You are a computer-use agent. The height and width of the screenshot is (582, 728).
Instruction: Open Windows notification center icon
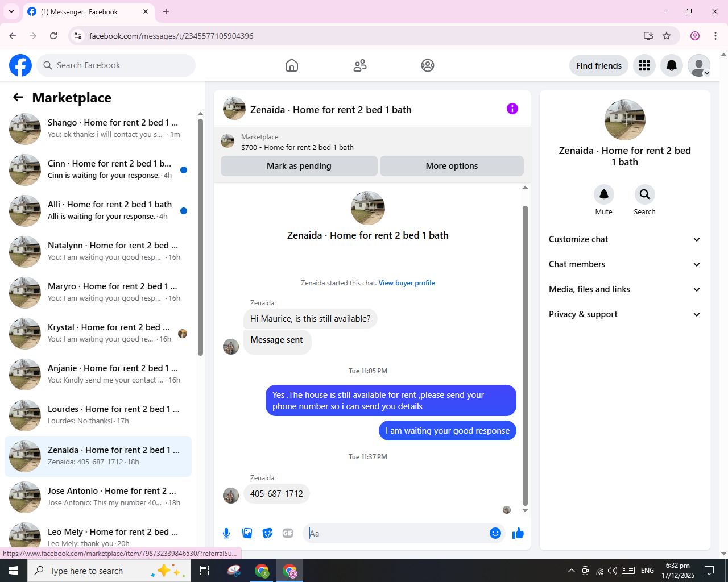click(x=709, y=571)
